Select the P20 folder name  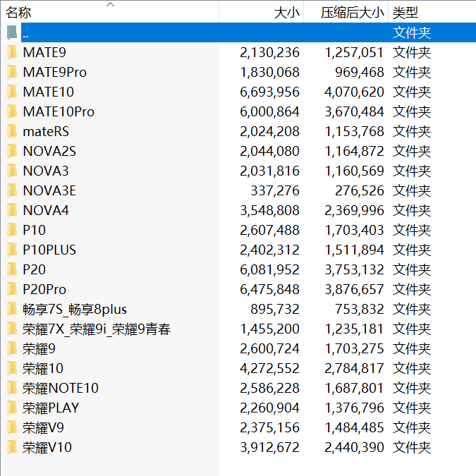pyautogui.click(x=34, y=269)
